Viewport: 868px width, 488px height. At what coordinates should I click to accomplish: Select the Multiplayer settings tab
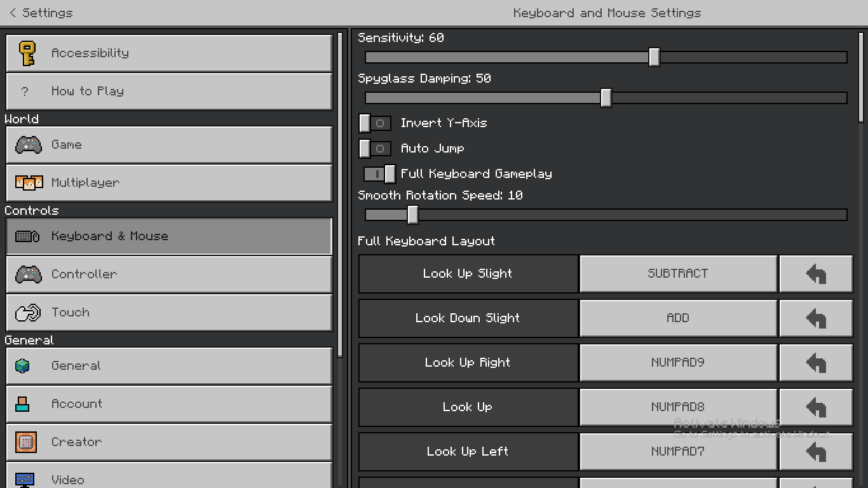tap(169, 183)
